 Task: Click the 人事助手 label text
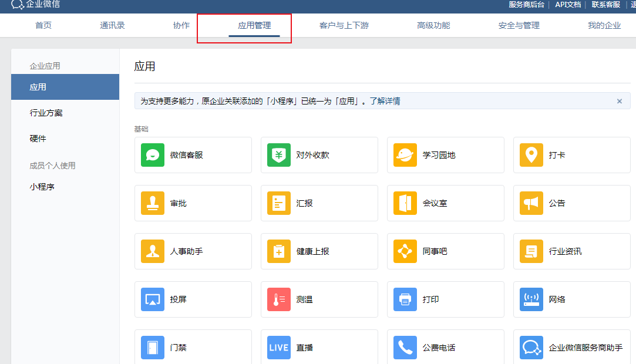186,251
